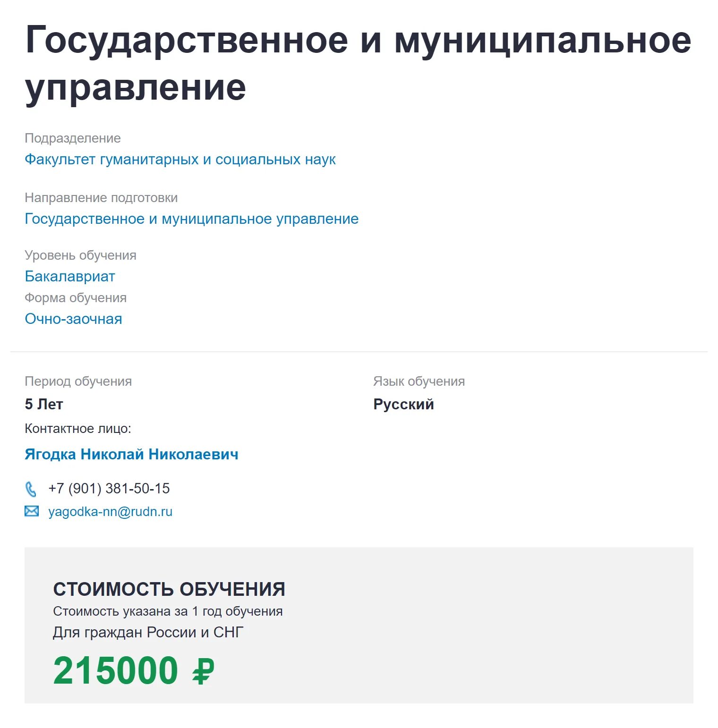This screenshot has width=718, height=728.
Task: Open the Факультет гуманитарных и социальных наук link
Action: [180, 160]
